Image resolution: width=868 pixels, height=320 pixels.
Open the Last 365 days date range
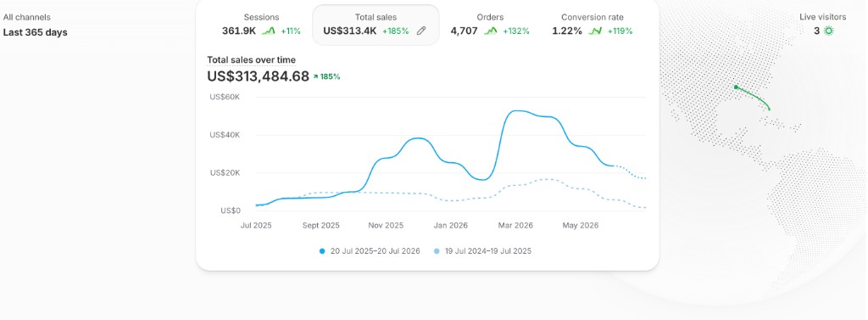(x=35, y=32)
